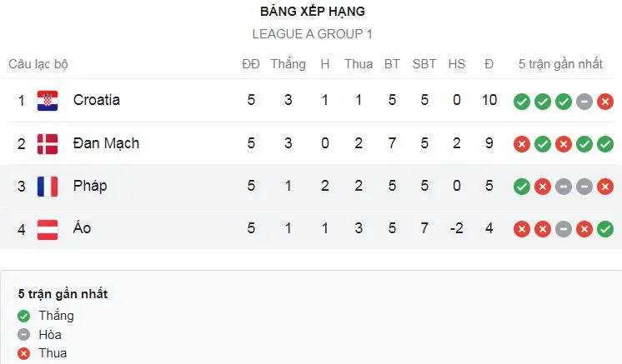The image size is (622, 364).
Task: Click the Austria flag icon
Action: (48, 229)
